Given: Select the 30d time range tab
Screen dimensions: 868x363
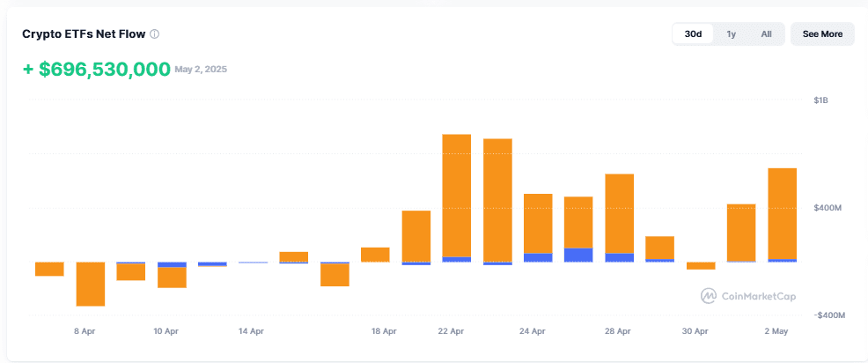Looking at the screenshot, I should [693, 33].
